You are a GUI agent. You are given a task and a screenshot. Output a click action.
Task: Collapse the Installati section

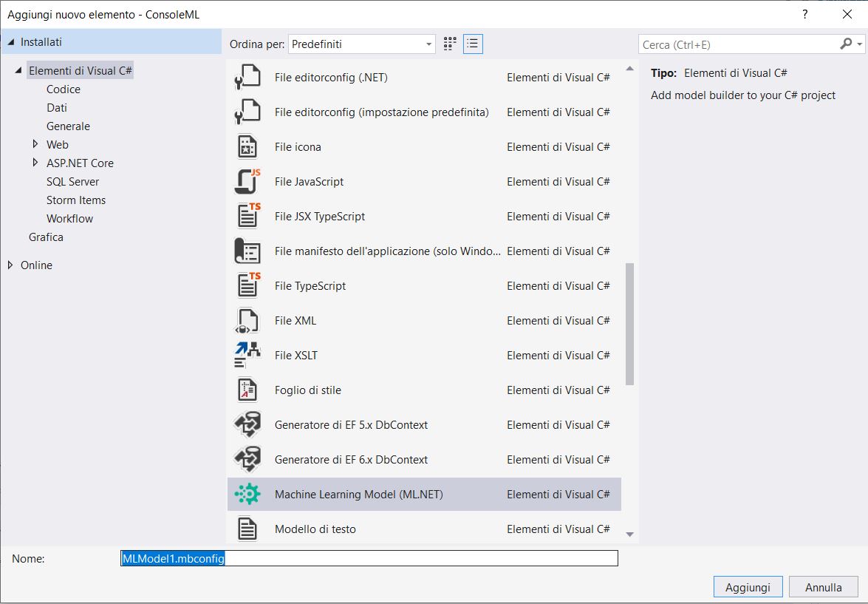[11, 42]
